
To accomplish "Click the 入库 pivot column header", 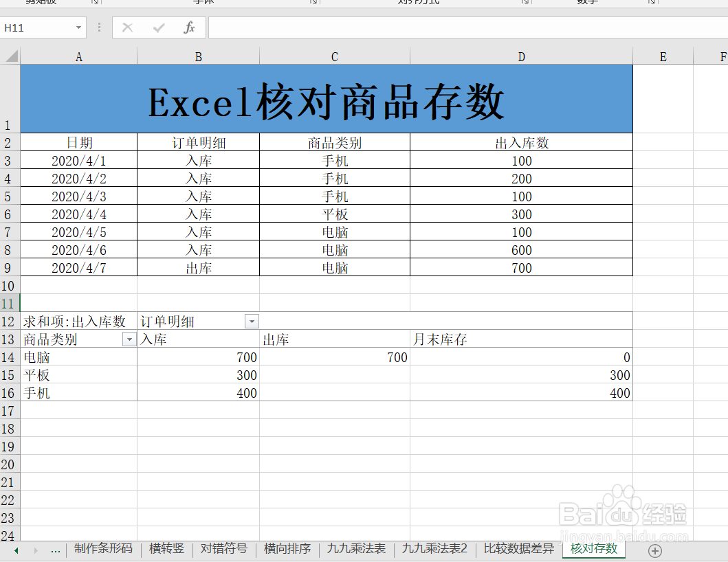I will (198, 339).
